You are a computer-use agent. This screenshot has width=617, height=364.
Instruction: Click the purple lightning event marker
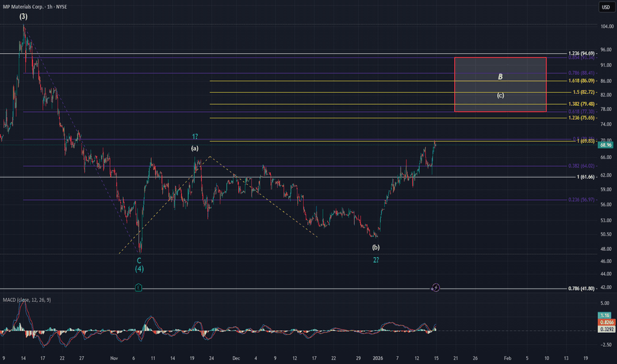[x=436, y=287]
